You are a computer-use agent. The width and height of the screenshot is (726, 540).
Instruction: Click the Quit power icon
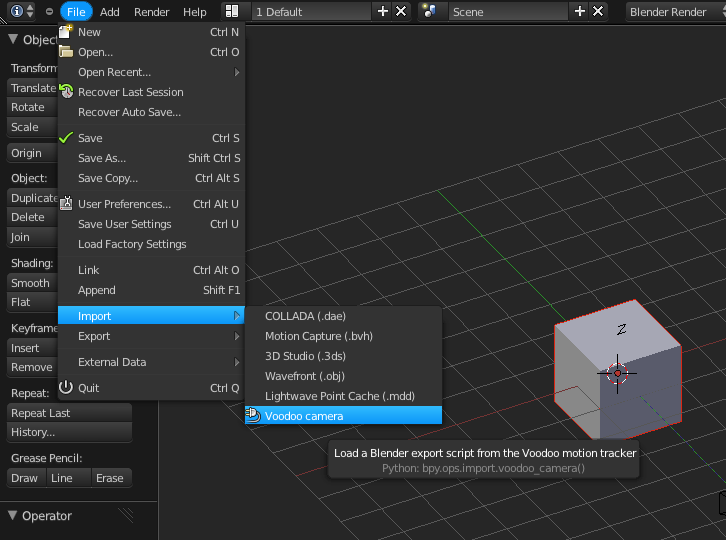point(66,387)
